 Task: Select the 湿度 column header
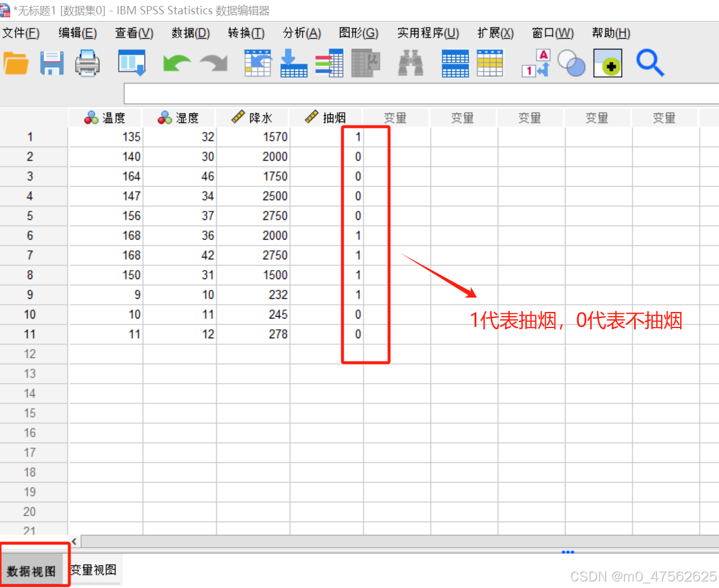click(179, 118)
